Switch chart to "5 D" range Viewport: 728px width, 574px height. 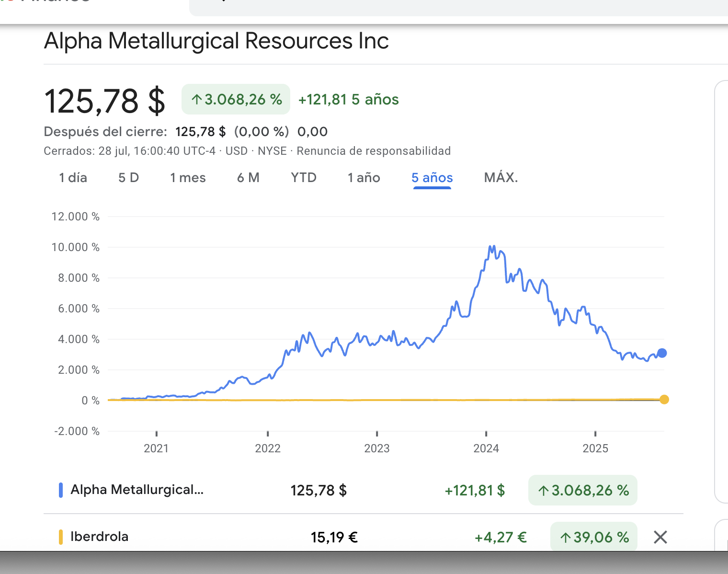(x=128, y=178)
